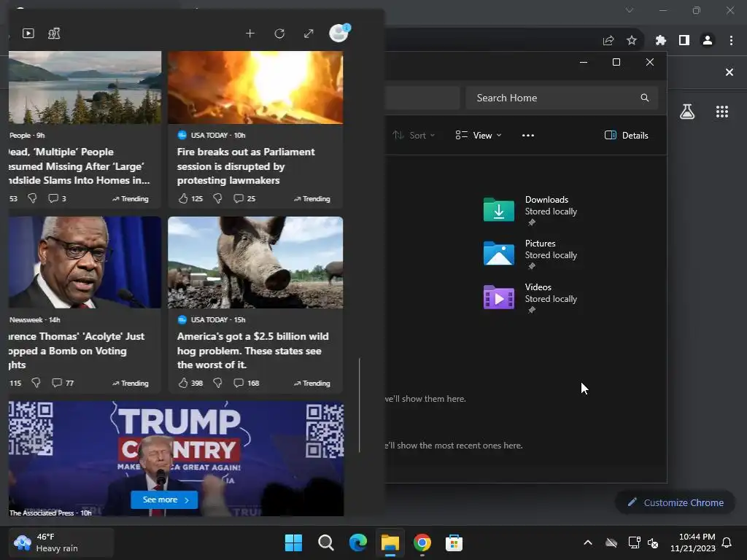Like the wild hog problem story
The height and width of the screenshot is (560, 747).
point(183,383)
